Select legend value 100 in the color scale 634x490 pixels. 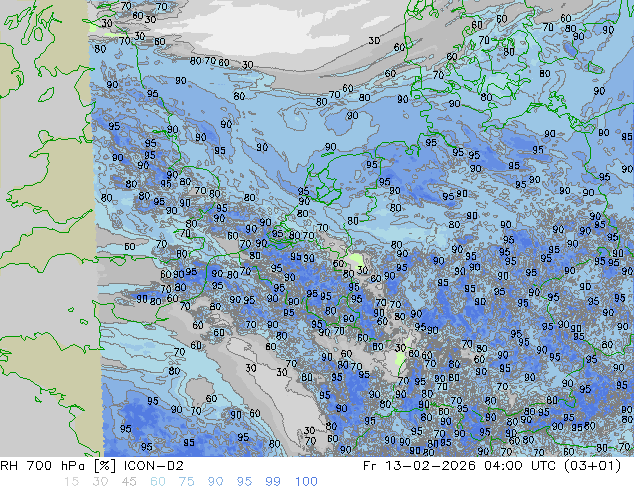coord(306,482)
